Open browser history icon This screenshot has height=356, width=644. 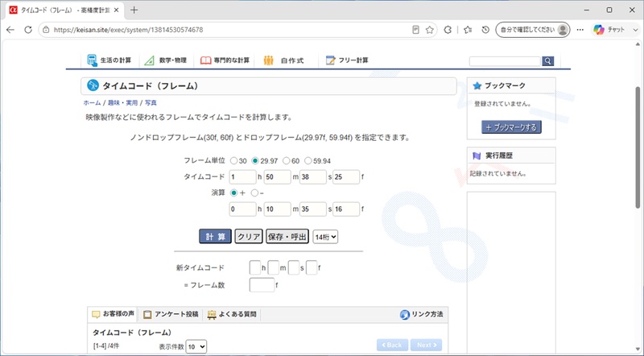pos(485,30)
